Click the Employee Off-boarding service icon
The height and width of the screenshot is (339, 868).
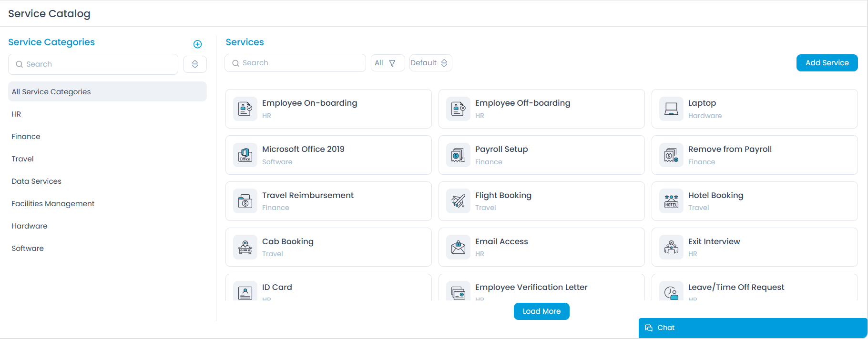(x=458, y=109)
